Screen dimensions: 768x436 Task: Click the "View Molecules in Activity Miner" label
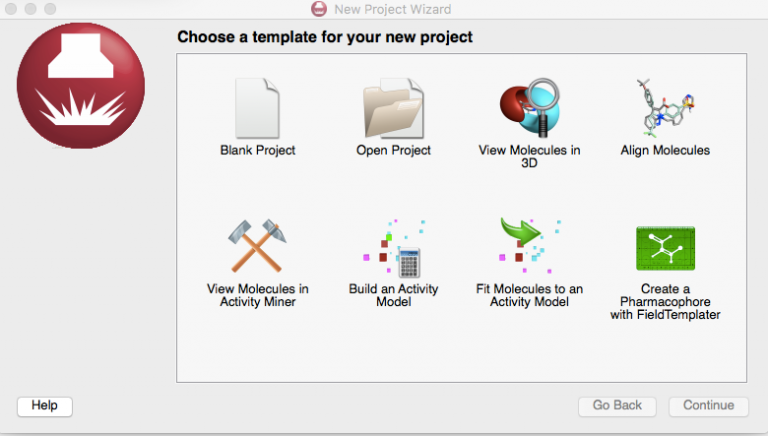pos(257,295)
